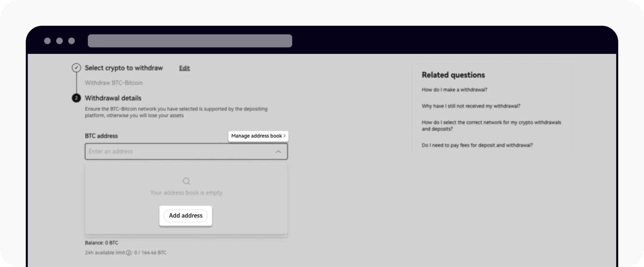Screen dimensions: 644x267
Task: Click 'BTC address' label
Action: [x=101, y=136]
